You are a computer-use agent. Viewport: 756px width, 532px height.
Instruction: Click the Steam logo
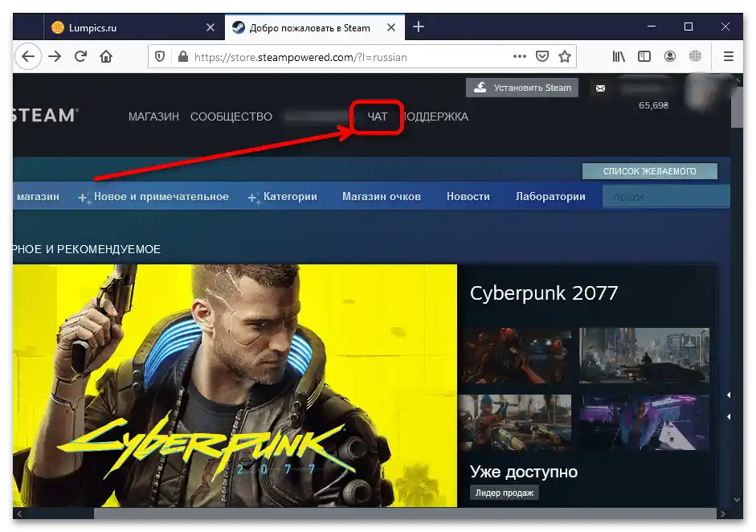[45, 115]
